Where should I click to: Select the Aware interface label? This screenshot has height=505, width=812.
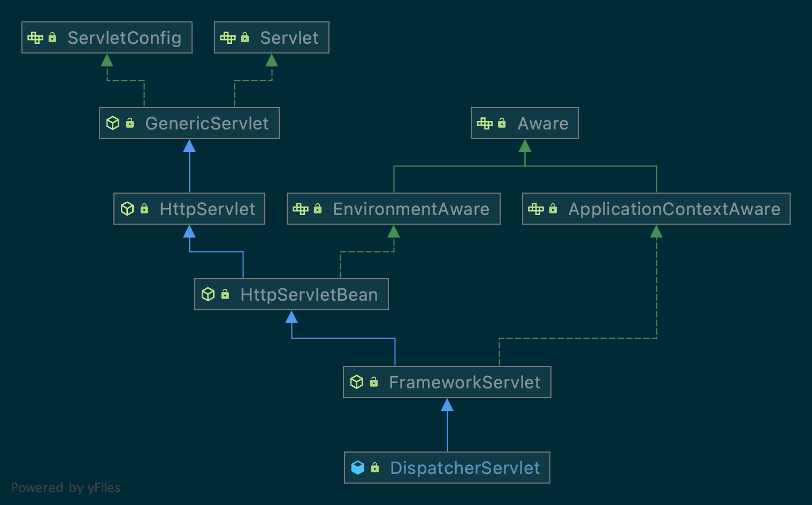coord(543,124)
